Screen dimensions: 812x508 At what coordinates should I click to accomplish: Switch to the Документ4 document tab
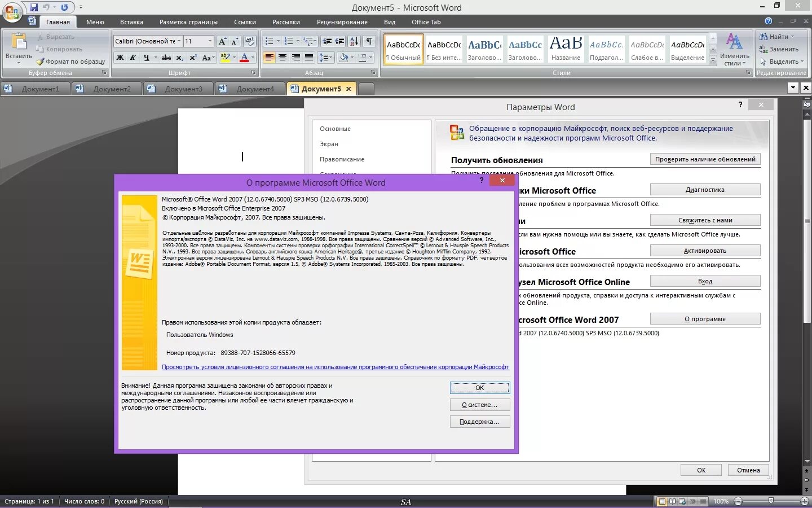click(x=250, y=89)
